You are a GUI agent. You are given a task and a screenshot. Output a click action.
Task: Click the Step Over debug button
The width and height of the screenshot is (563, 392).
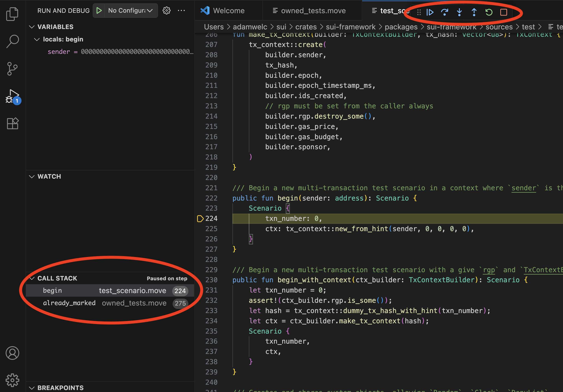point(445,12)
